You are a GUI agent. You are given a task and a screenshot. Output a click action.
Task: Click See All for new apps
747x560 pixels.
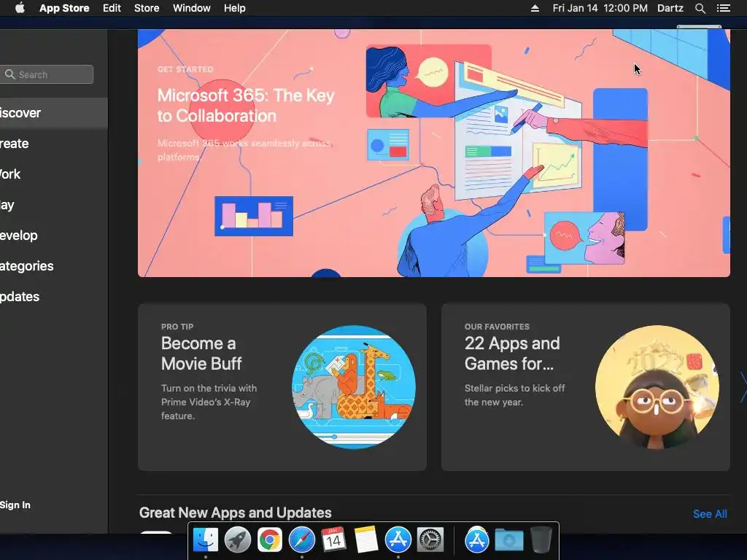pyautogui.click(x=710, y=514)
